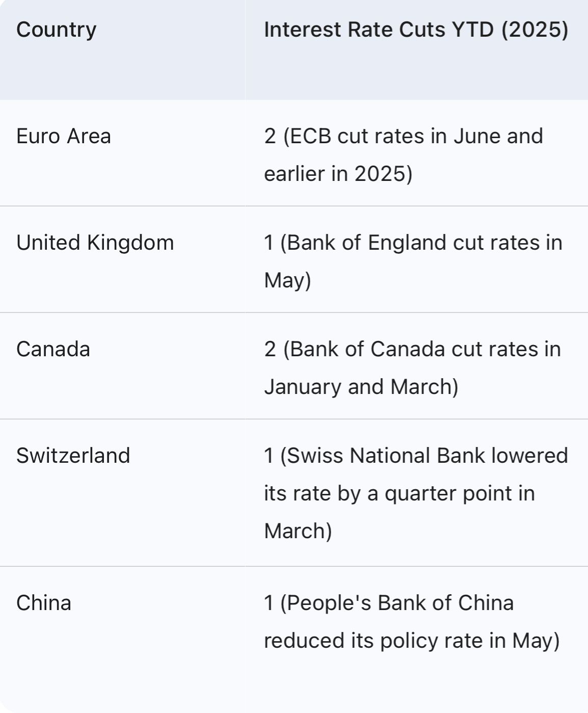Click the number 2 in Canada row

point(270,349)
